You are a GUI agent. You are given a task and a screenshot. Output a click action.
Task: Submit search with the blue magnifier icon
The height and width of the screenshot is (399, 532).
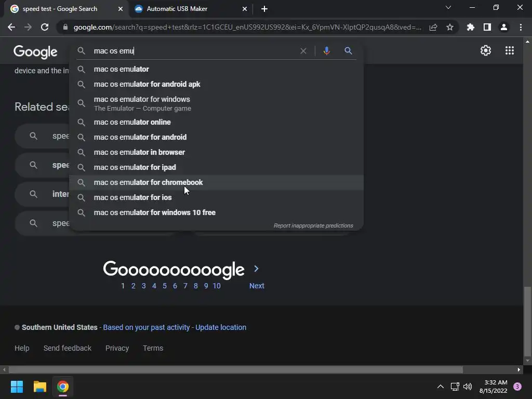pos(348,51)
